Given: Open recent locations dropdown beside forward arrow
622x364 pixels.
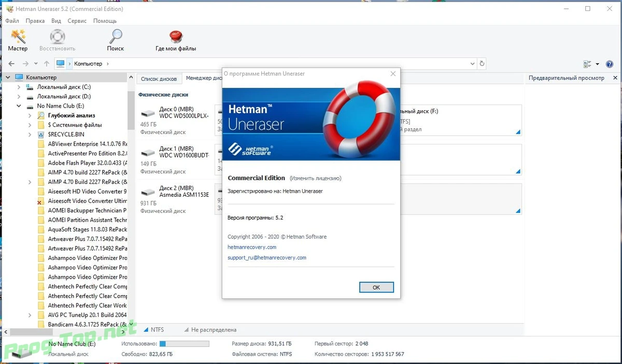Looking at the screenshot, I should (x=36, y=64).
